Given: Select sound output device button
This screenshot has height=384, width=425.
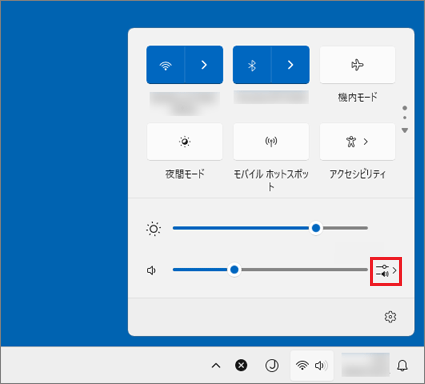Looking at the screenshot, I should [386, 271].
